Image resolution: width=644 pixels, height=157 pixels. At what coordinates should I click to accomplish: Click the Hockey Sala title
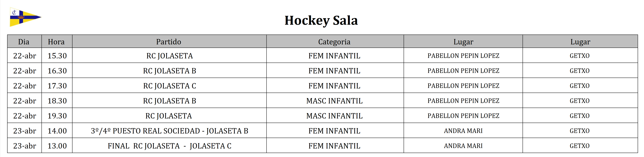(321, 20)
